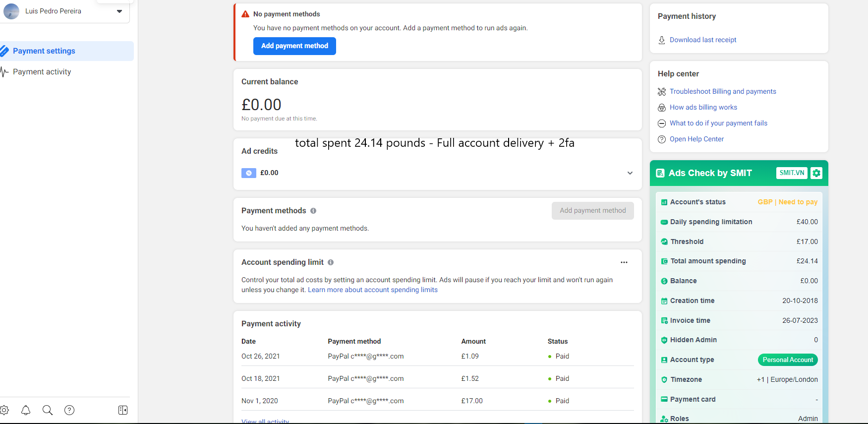Open notifications bell icon
This screenshot has width=868, height=424.
[x=26, y=410]
